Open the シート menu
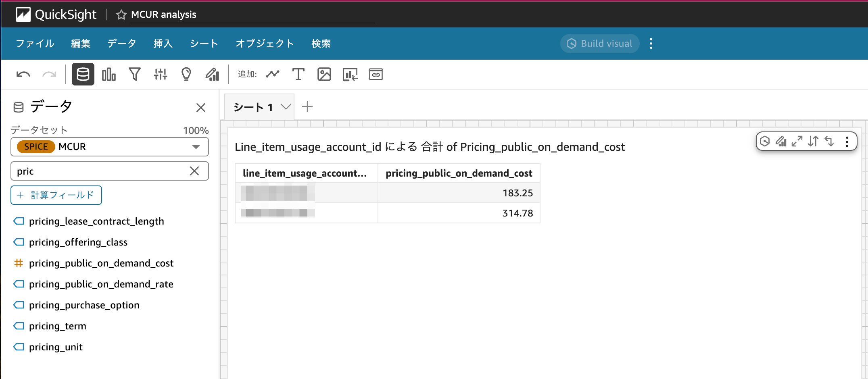This screenshot has width=868, height=379. tap(204, 44)
